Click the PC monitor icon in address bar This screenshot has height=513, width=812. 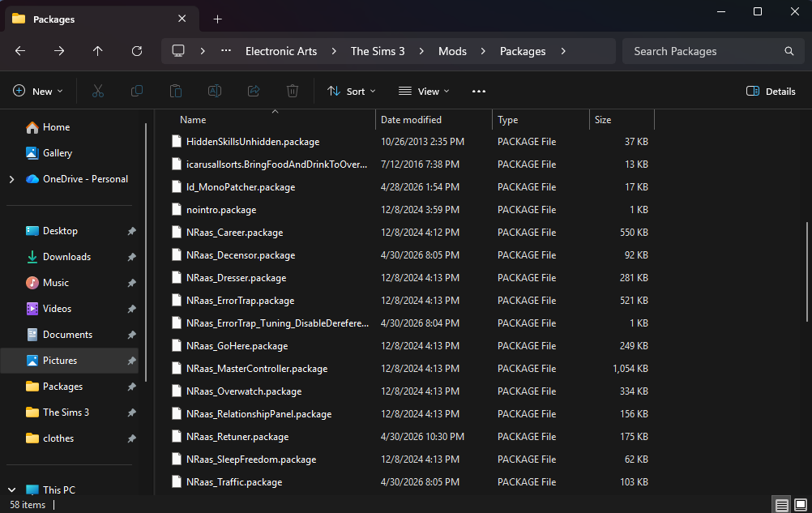coord(178,51)
